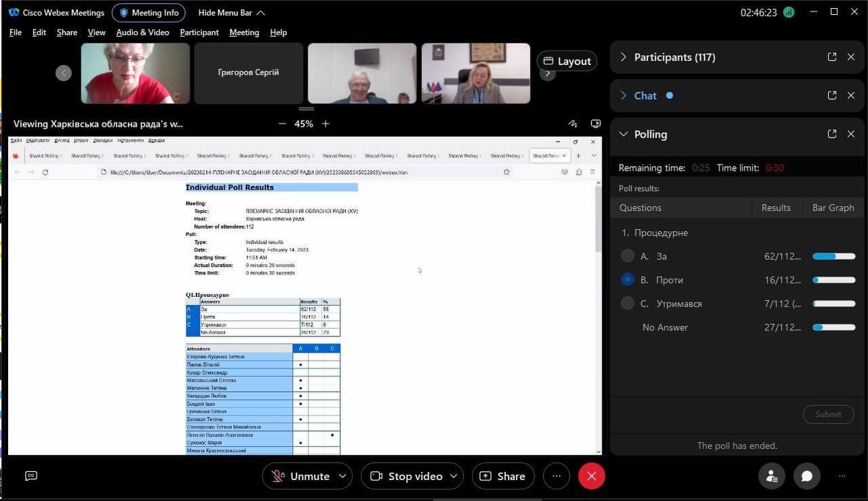Select the radio button for answer Утримався

click(628, 304)
